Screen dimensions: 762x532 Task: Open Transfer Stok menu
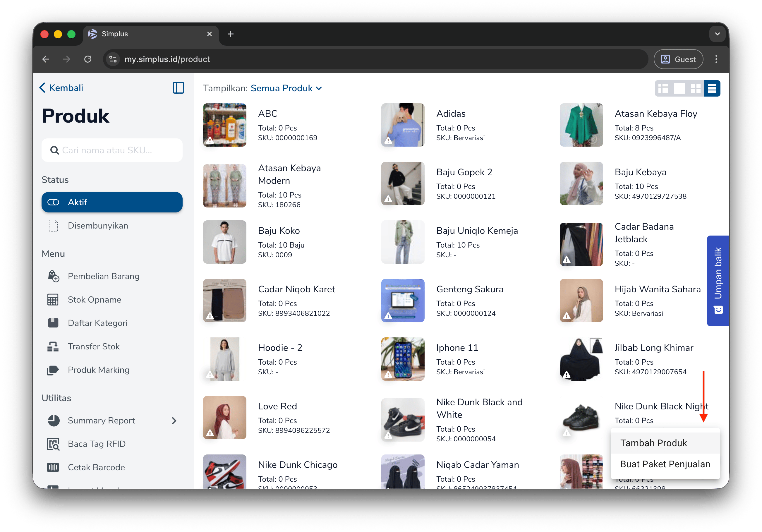tap(94, 346)
